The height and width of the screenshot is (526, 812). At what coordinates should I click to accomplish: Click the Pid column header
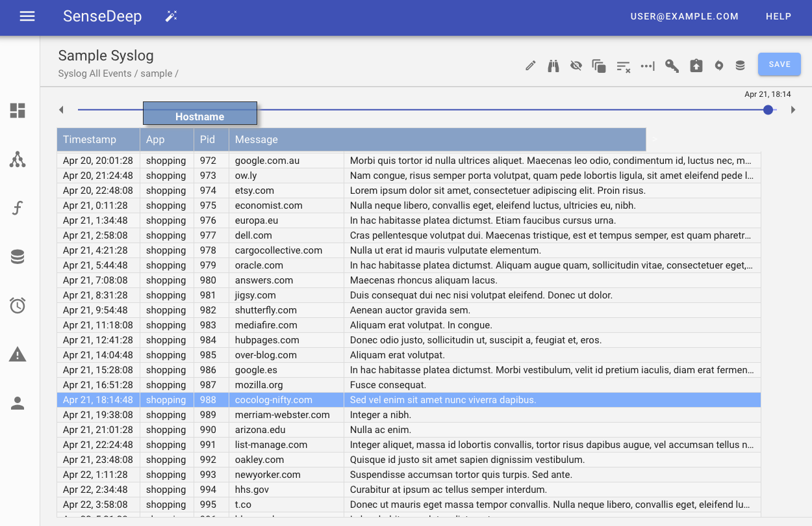coord(212,139)
